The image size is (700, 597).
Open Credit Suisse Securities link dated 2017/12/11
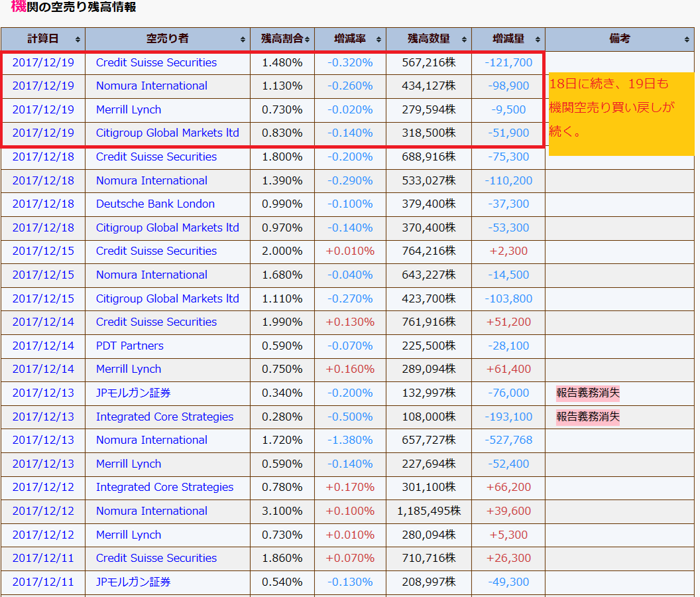pos(156,558)
